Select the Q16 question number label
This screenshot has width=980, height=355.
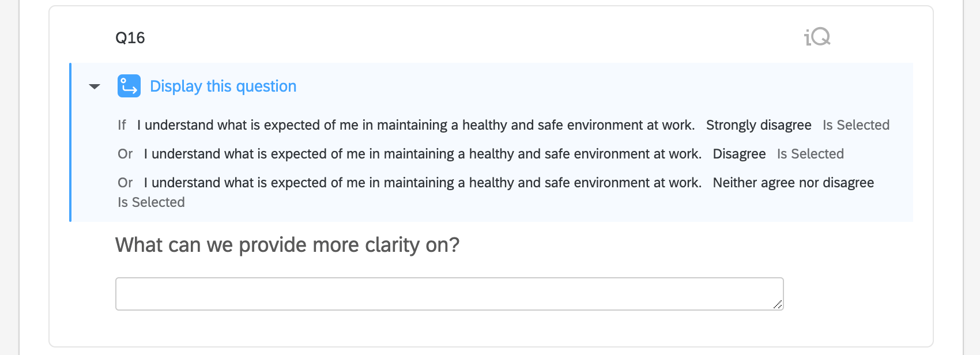pyautogui.click(x=130, y=39)
